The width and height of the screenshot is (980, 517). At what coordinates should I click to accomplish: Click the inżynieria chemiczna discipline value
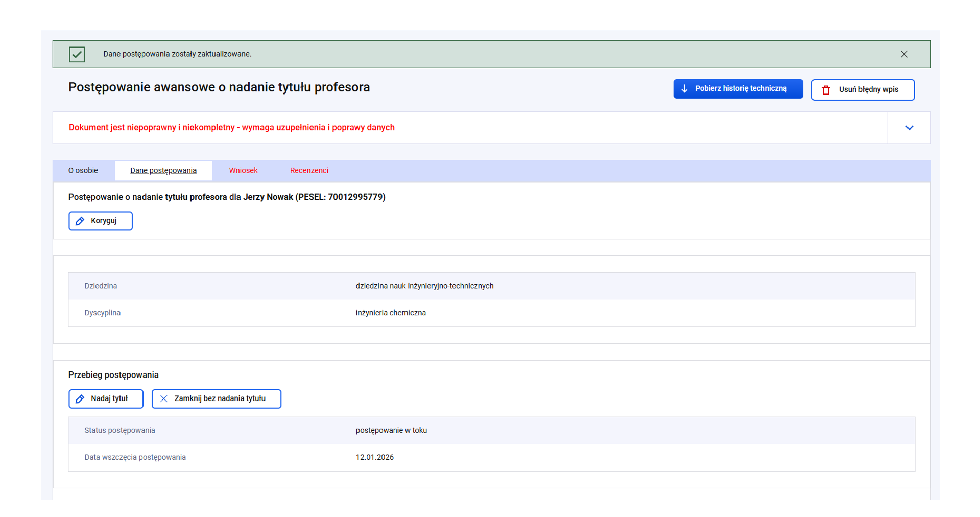(x=391, y=313)
